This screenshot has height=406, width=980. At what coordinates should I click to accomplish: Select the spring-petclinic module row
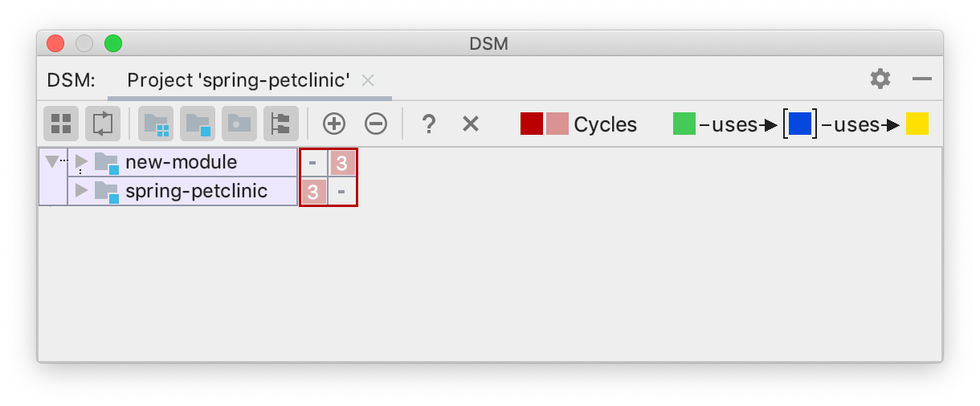click(x=196, y=191)
